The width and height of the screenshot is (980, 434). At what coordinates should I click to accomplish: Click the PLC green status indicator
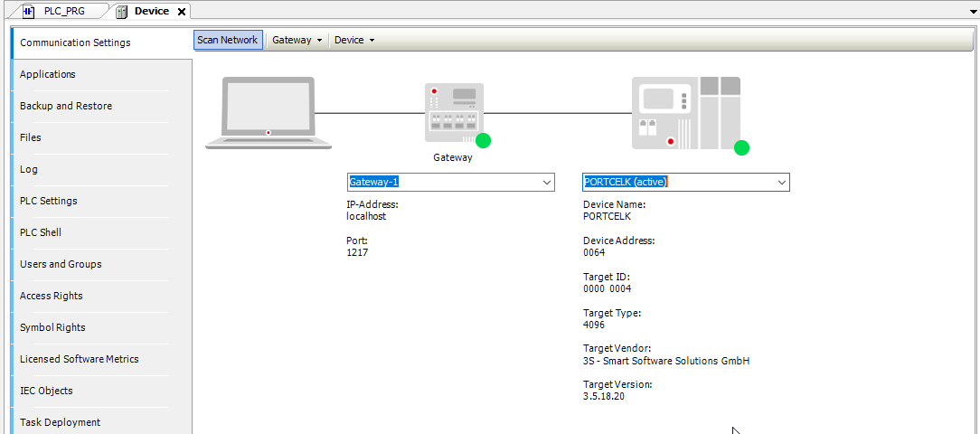click(x=741, y=147)
